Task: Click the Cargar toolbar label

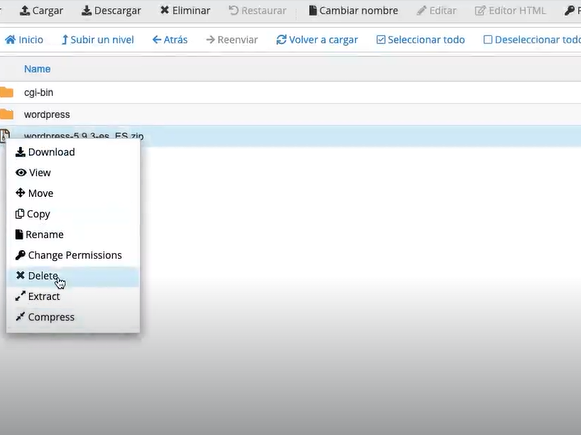Action: (x=47, y=11)
